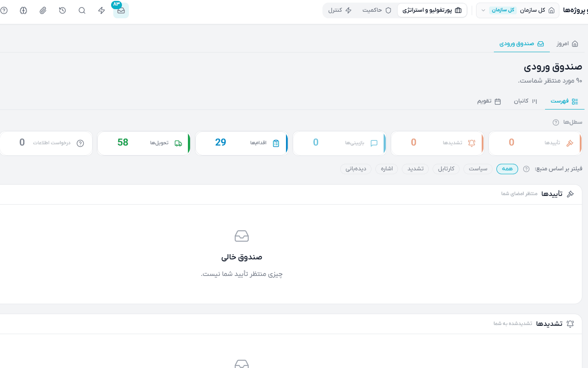
Task: Click the text چیزی منتظر تأیید شما نیست
Action: (x=242, y=274)
